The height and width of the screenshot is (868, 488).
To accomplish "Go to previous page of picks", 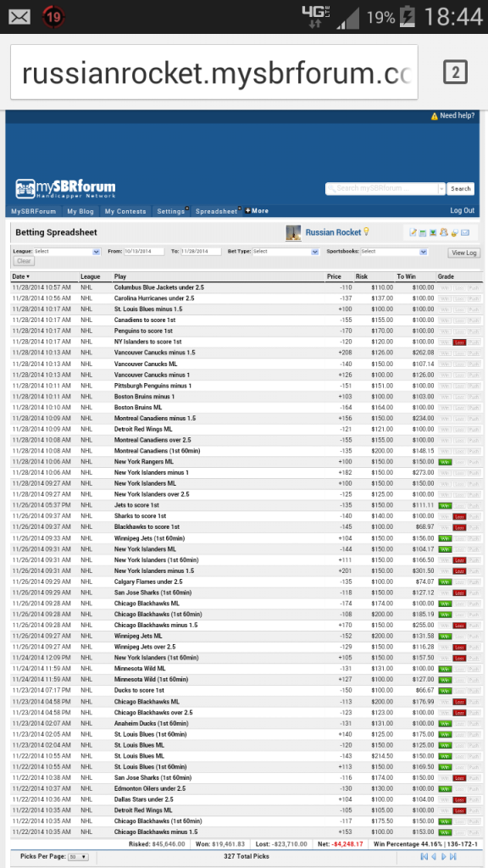I will click(x=434, y=856).
